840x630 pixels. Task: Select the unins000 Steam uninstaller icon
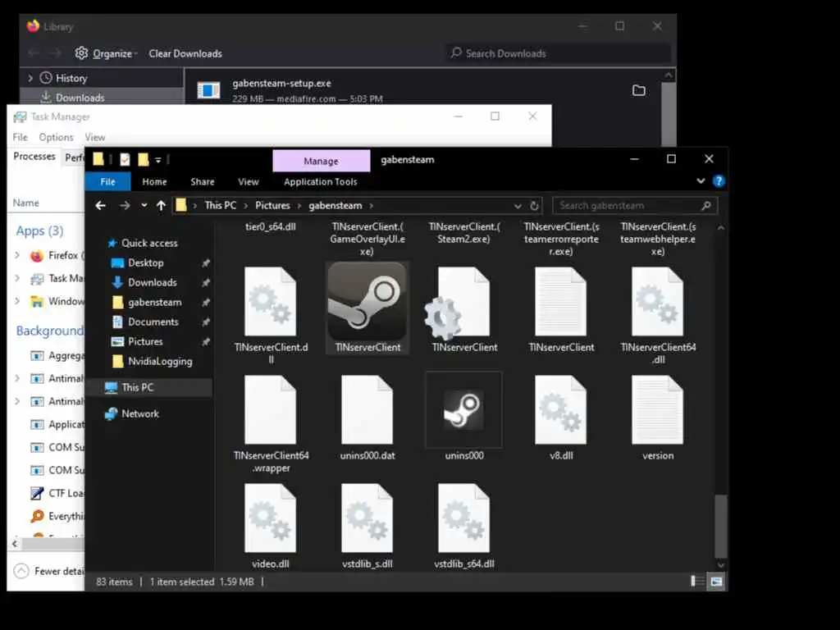tap(464, 410)
